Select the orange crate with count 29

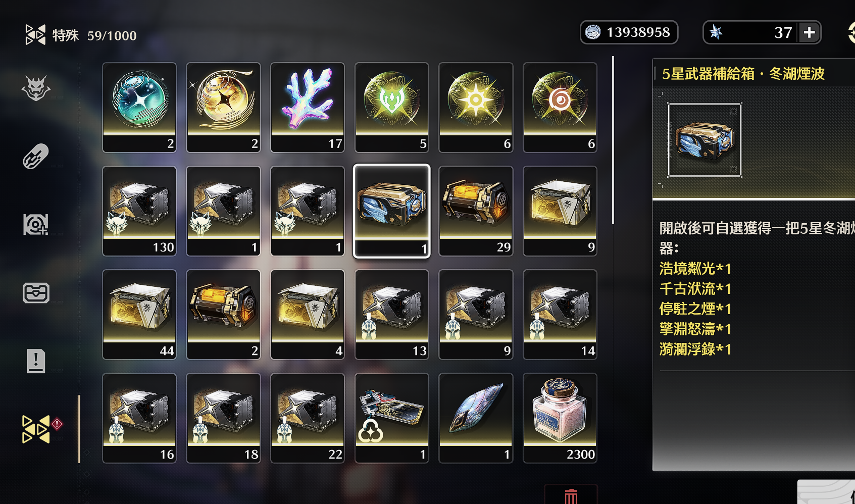(476, 211)
